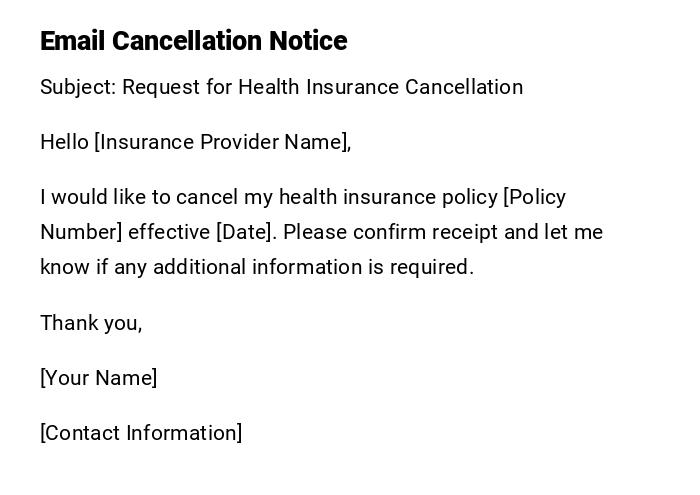Select the [Contact Information] placeholder
700x495 pixels.
tap(141, 433)
